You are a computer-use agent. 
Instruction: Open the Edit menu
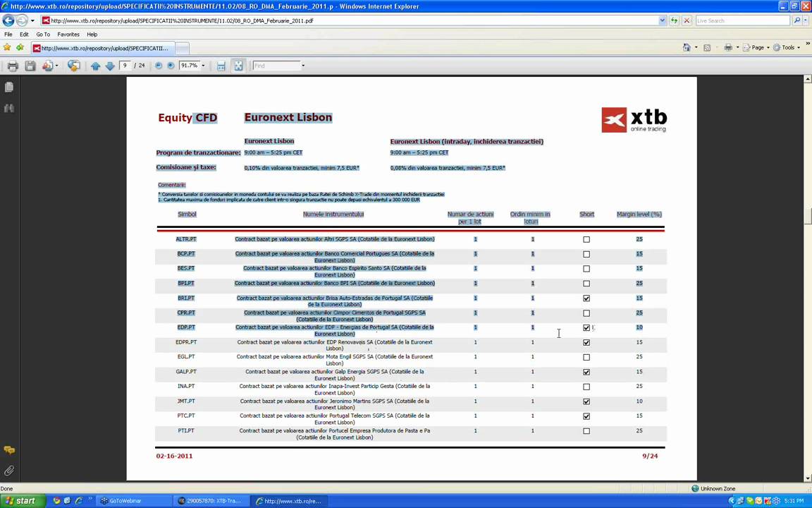click(x=25, y=34)
